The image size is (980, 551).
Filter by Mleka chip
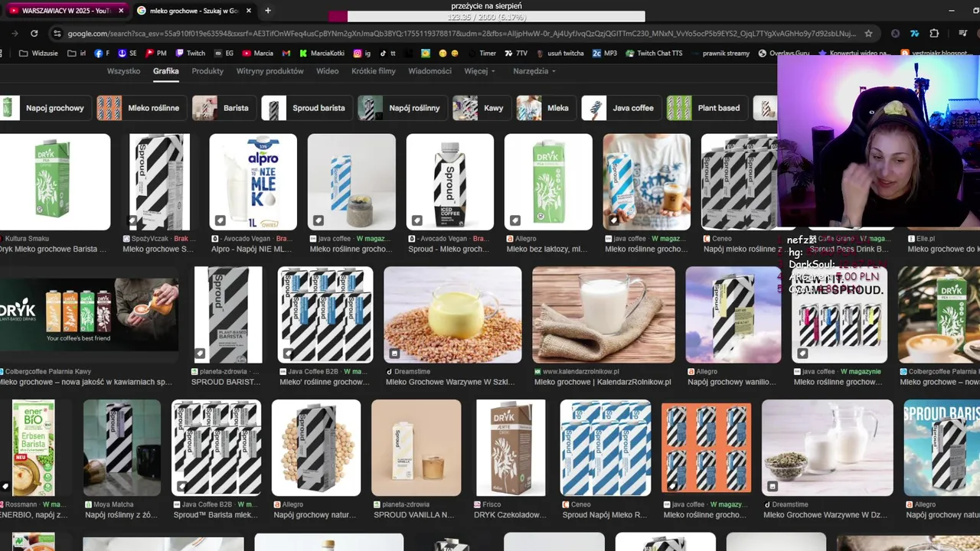point(545,108)
